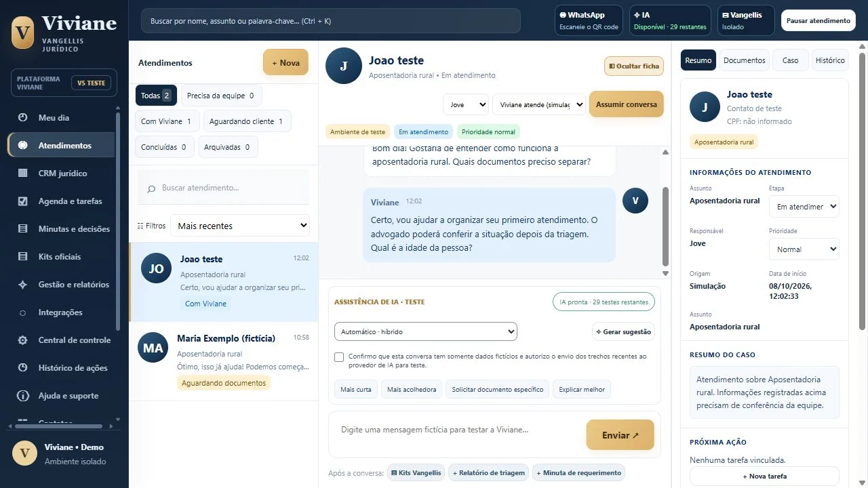Viewport: 868px width, 488px height.
Task: Open Minutas e decisões icon
Action: 22,229
